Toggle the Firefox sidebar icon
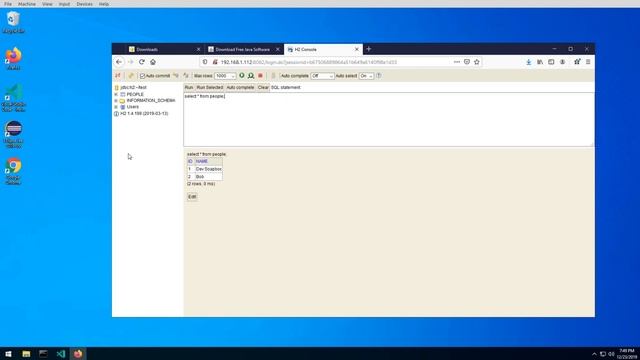This screenshot has width=640, height=360. point(551,62)
